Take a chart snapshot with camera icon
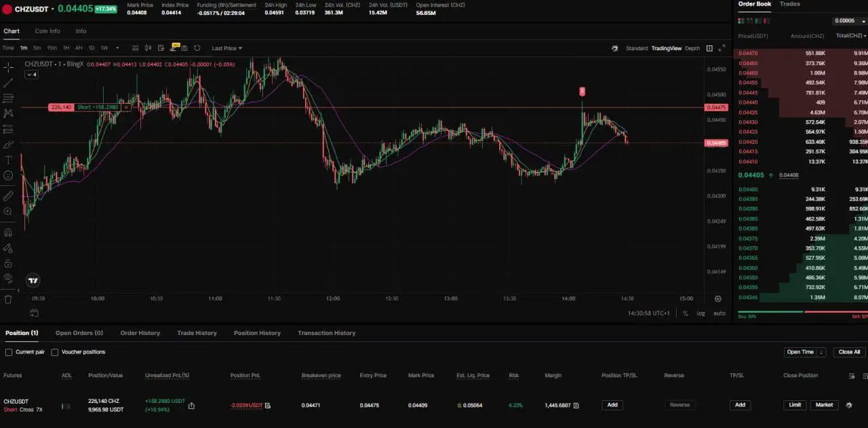 pos(184,48)
